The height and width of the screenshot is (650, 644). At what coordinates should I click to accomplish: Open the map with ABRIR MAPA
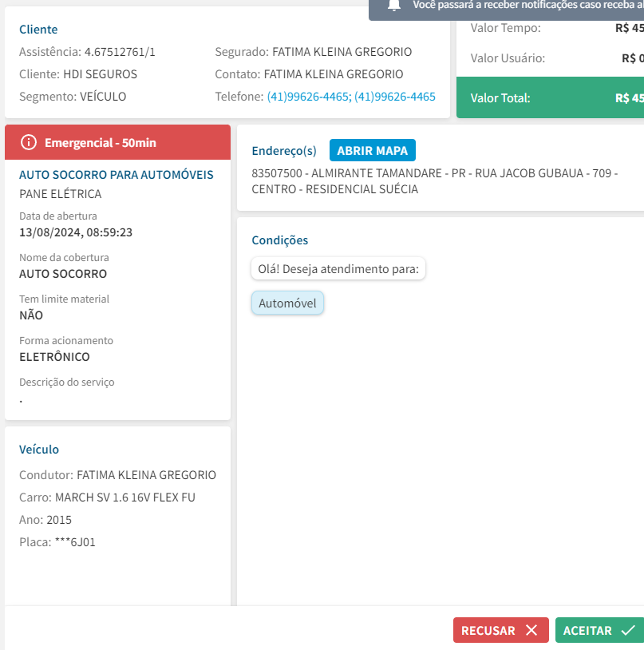click(x=372, y=150)
